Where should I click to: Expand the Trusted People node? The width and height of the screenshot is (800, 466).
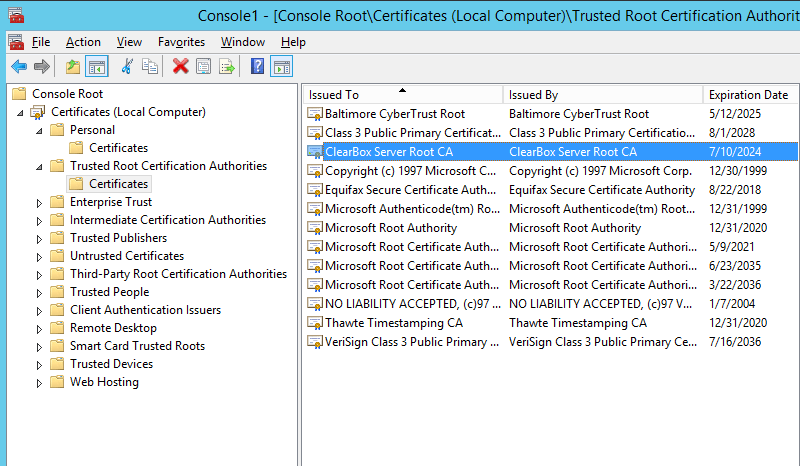click(39, 292)
